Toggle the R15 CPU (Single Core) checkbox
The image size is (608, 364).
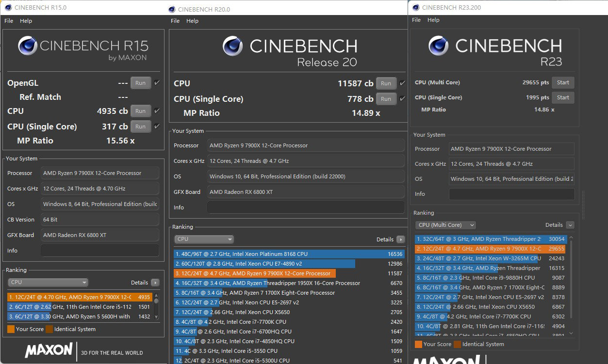point(157,127)
